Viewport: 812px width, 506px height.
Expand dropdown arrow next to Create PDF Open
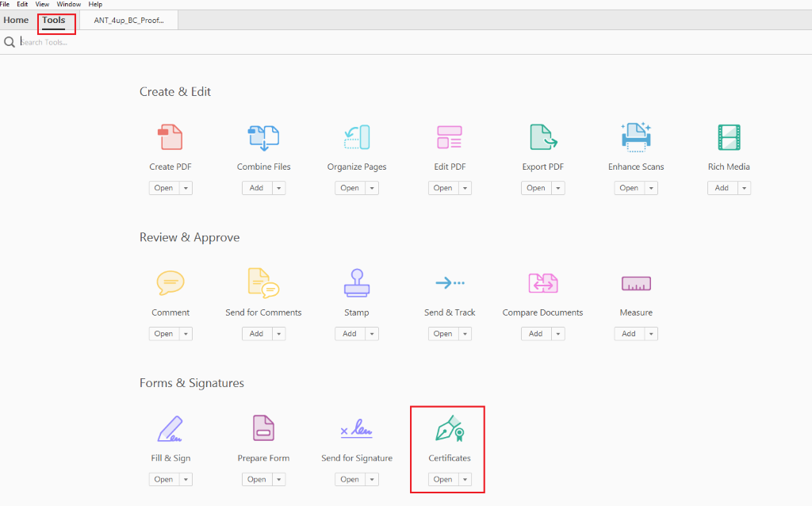(186, 188)
